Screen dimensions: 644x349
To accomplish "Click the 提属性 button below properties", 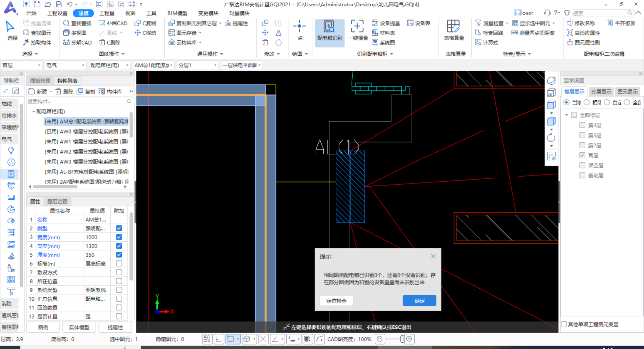I will [x=115, y=327].
